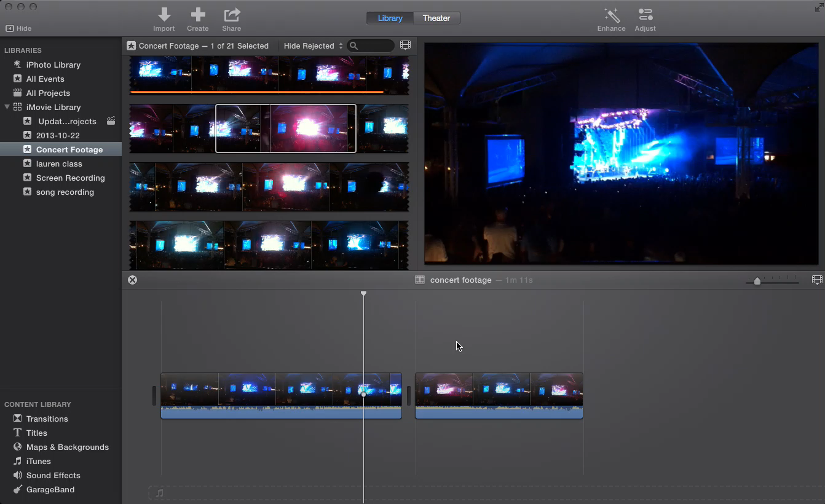Click the iPhoto Library palm tree icon

coord(17,65)
